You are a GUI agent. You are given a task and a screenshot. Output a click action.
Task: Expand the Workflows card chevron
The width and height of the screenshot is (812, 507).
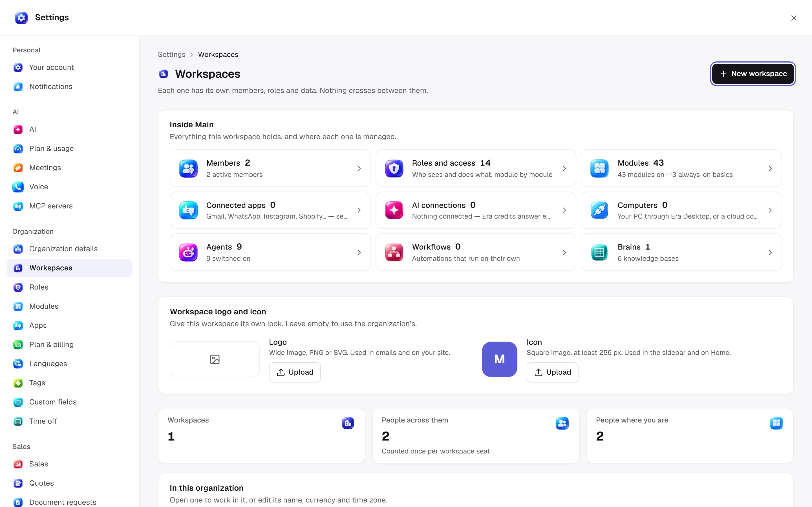tap(564, 252)
